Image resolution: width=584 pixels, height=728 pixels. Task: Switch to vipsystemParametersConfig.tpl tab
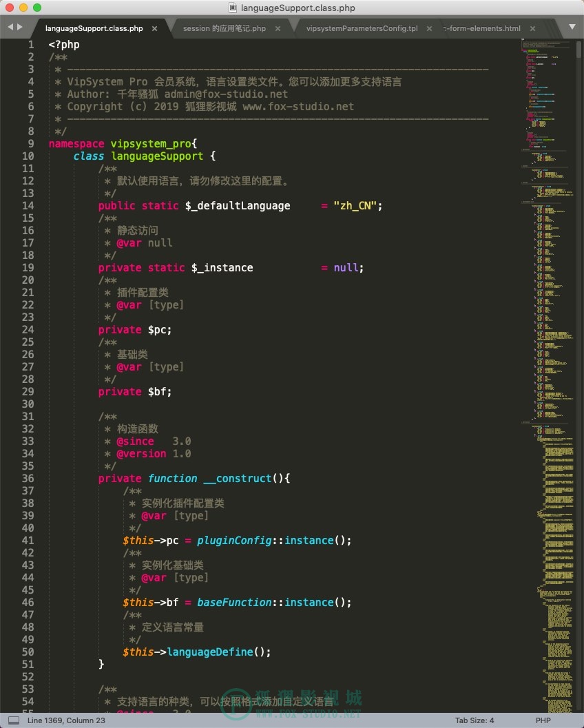[x=362, y=28]
